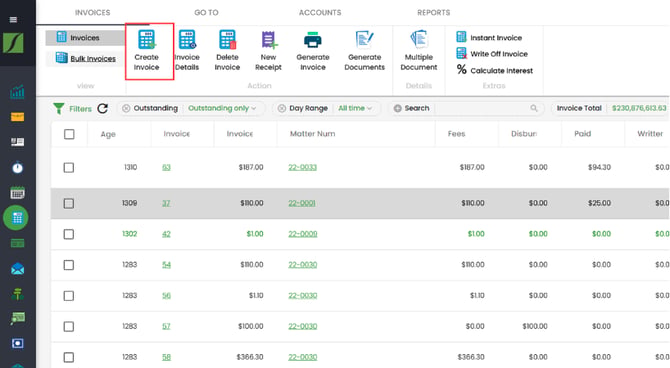The height and width of the screenshot is (368, 670).
Task: Click the Fees column header
Action: coord(456,134)
